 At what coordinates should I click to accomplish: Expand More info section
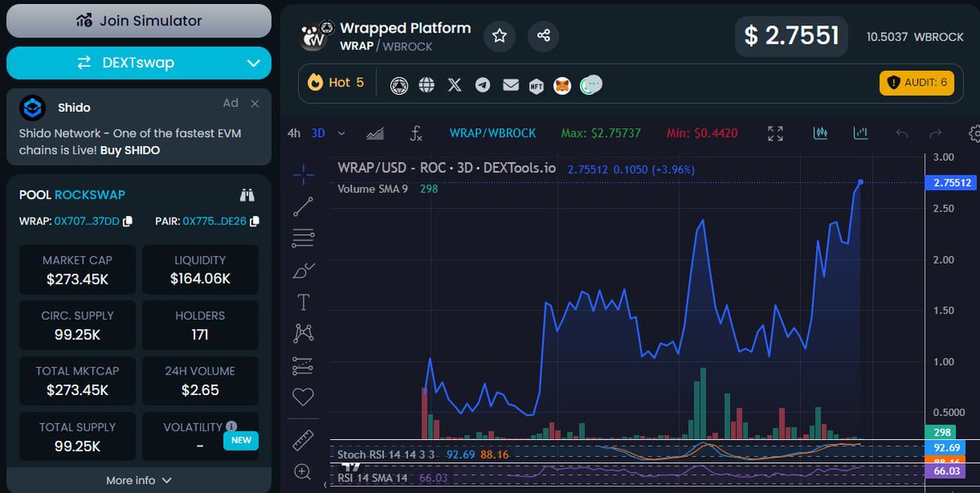click(x=139, y=481)
